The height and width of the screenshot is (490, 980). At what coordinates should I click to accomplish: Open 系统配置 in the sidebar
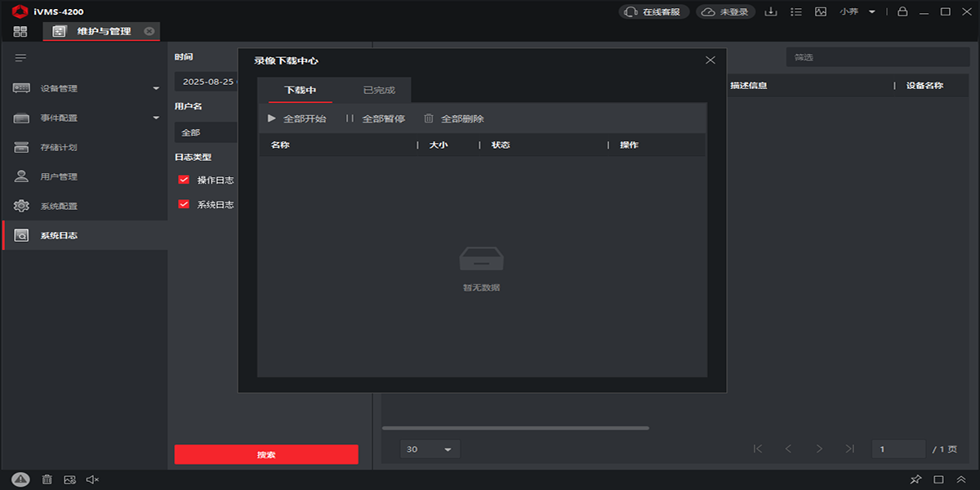(85, 206)
